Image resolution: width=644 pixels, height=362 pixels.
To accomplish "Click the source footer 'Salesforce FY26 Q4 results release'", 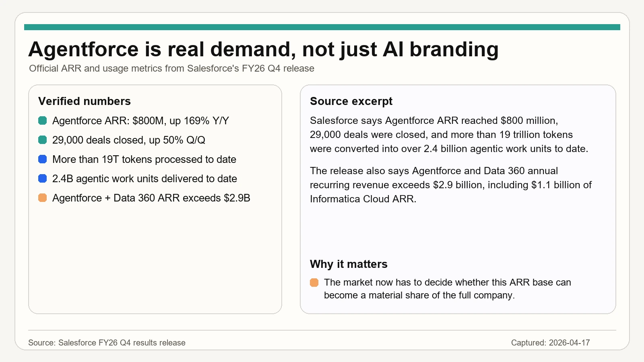I will pyautogui.click(x=107, y=343).
